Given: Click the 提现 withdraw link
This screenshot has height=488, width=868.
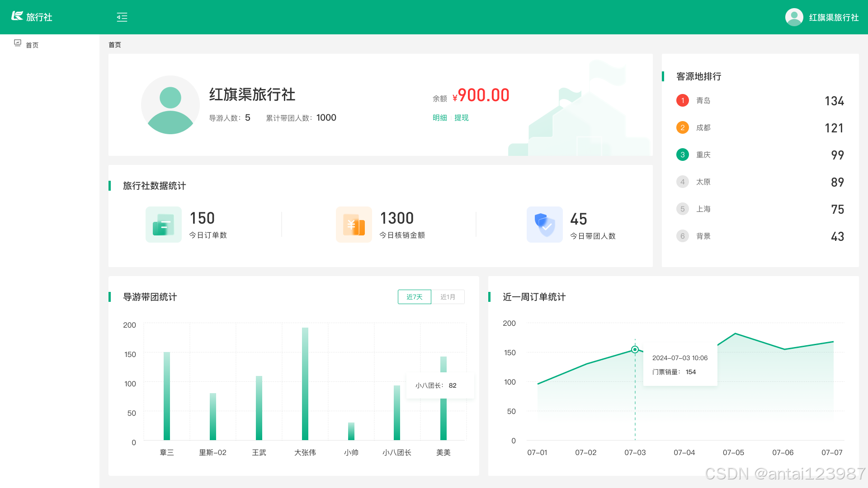Looking at the screenshot, I should coord(461,117).
